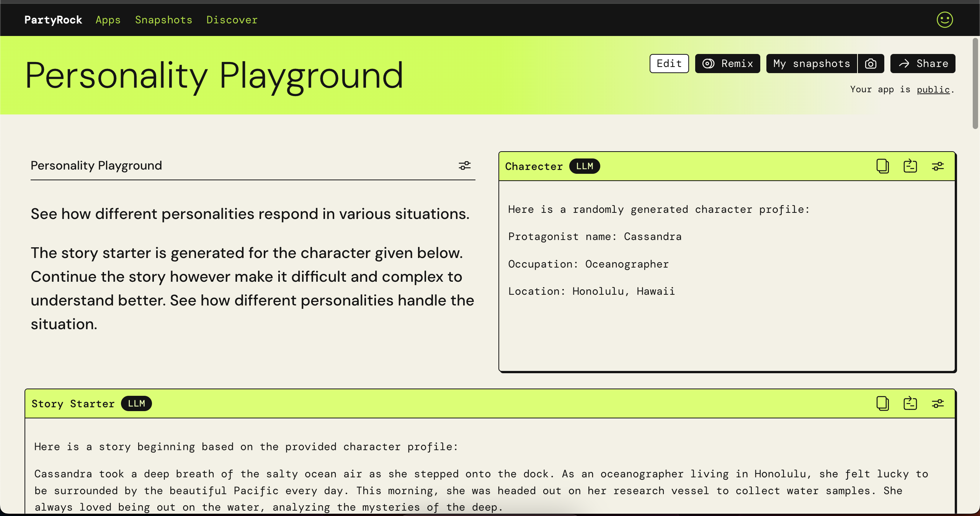Screen dimensions: 980x516
Task: Click the PartyRock logo link
Action: (53, 20)
